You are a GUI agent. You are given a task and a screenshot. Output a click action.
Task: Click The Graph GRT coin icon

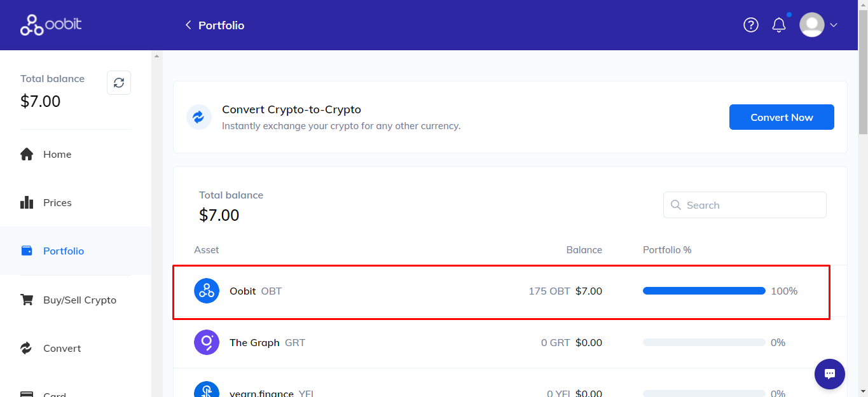tap(207, 342)
